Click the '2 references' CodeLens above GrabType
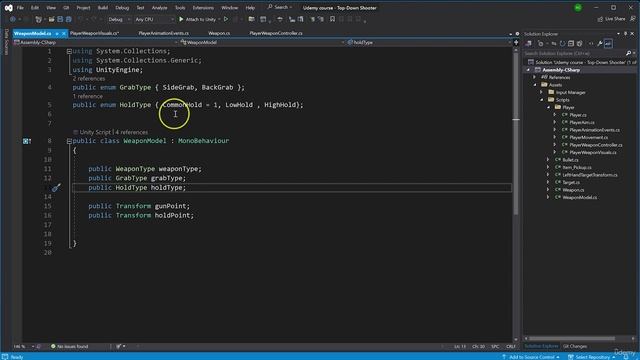The image size is (640, 360). click(x=89, y=79)
